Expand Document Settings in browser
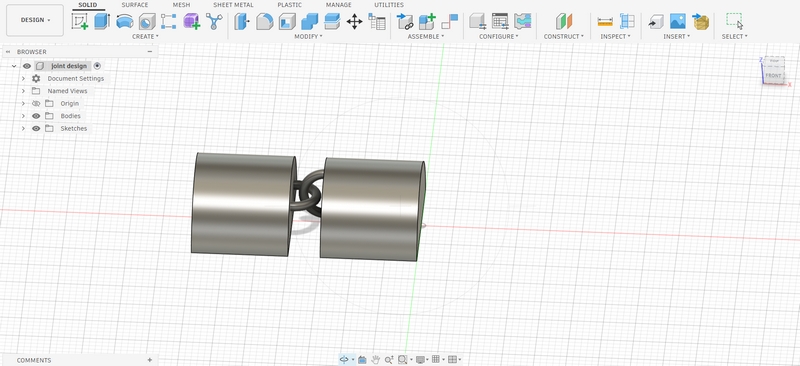This screenshot has width=800, height=366. tap(23, 79)
